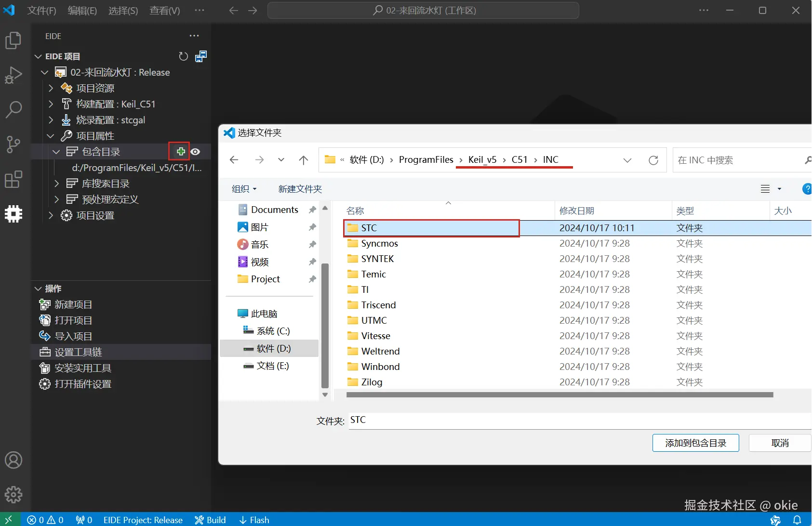Refresh the EIDE 项目 list
This screenshot has height=526, width=812.
[x=183, y=56]
